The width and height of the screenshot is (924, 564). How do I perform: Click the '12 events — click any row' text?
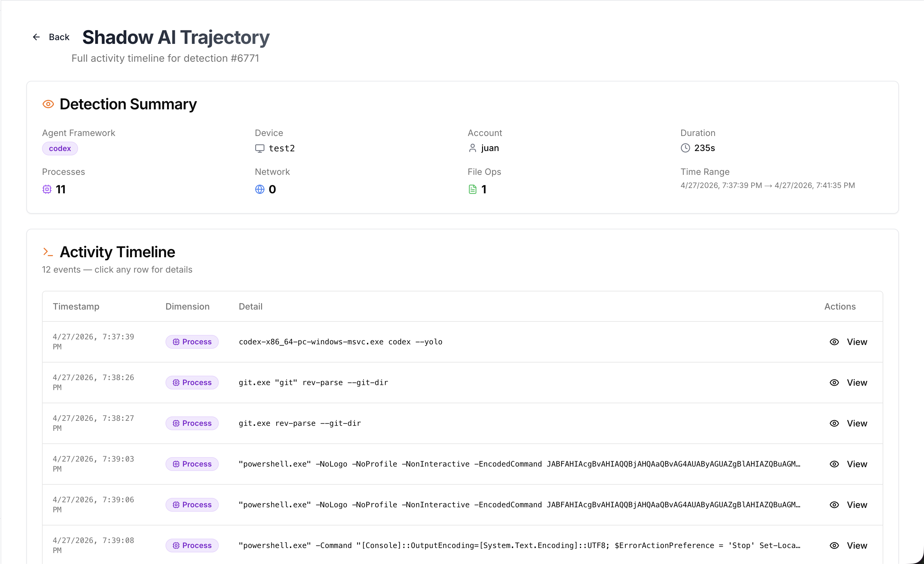tap(117, 270)
